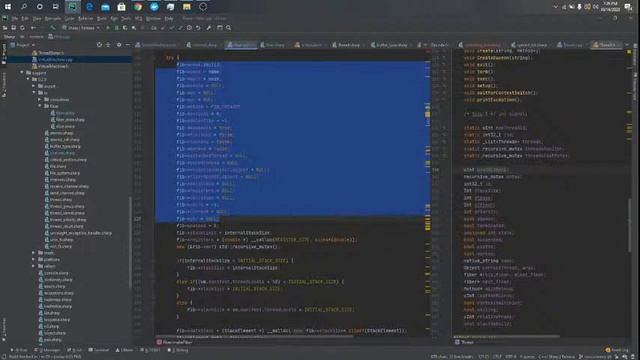640x360 pixels.
Task: Open Project panel gear options
Action: pyautogui.click(x=119, y=45)
